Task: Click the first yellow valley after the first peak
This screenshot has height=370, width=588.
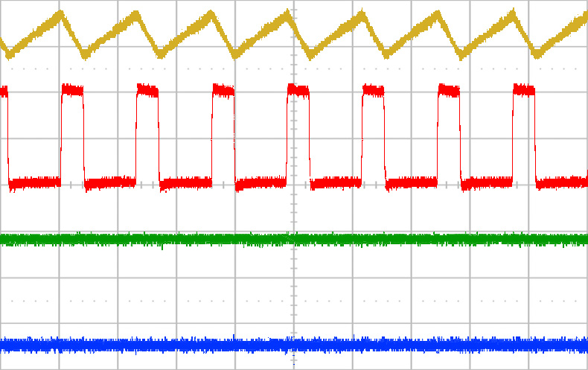Action: 85,53
